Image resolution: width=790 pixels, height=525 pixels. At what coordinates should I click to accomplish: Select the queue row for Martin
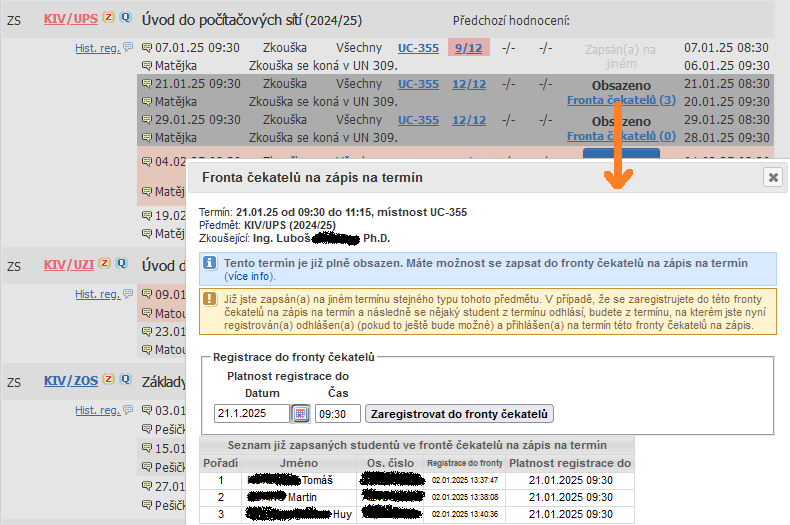click(417, 497)
